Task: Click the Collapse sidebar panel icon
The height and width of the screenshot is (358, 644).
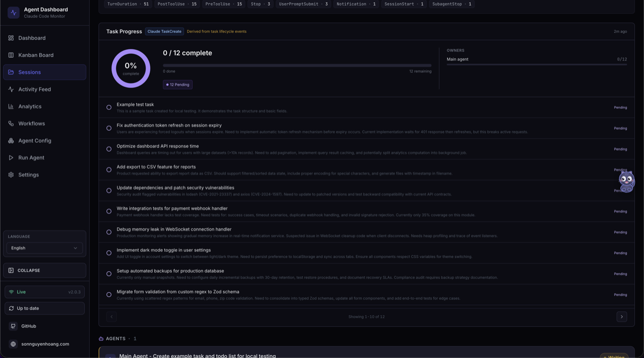Action: click(11, 271)
